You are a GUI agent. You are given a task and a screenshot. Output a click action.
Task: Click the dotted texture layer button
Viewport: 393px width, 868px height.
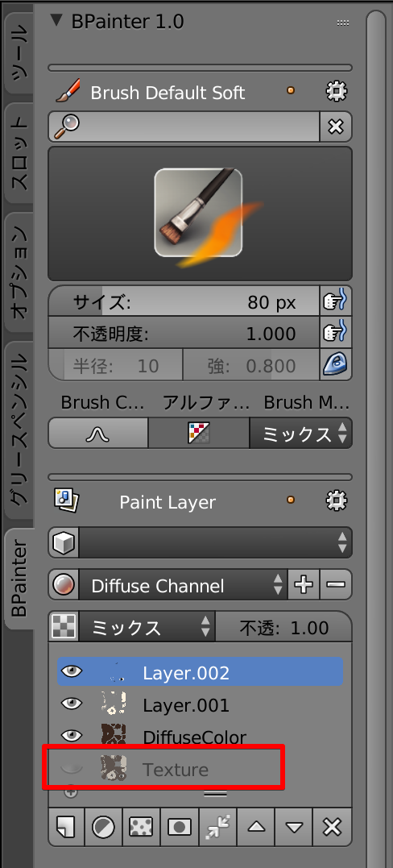141,827
